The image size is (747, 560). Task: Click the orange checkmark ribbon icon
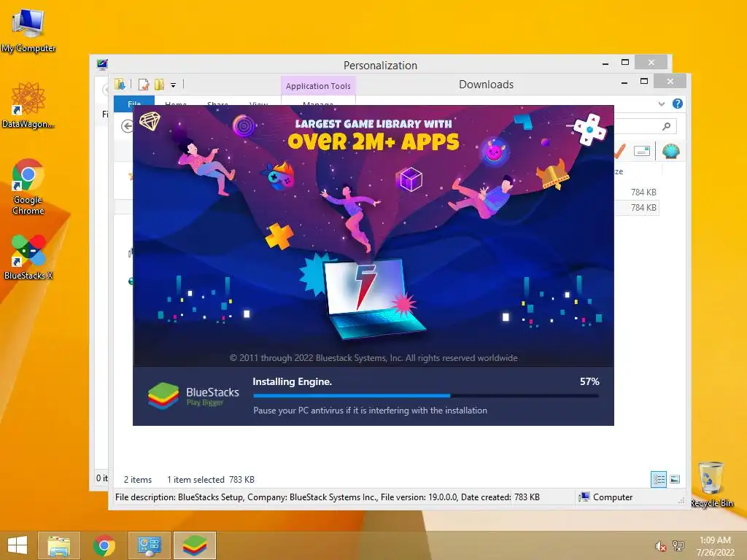point(620,152)
